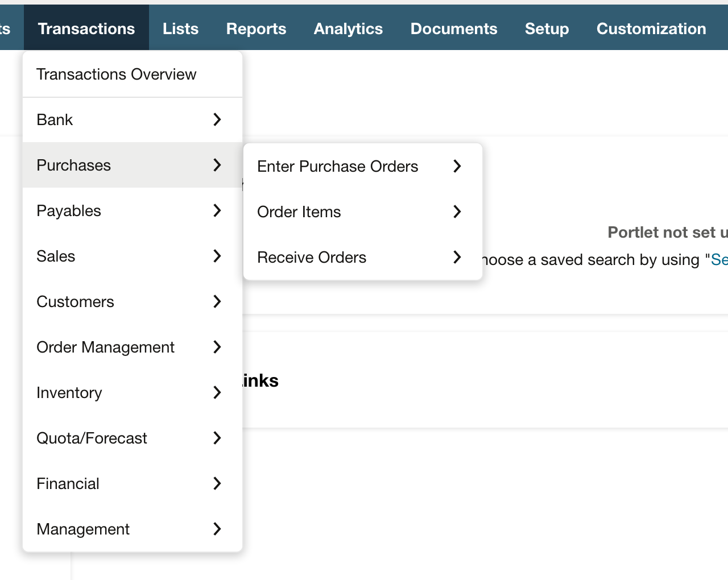Screen dimensions: 728x580
Task: Open the Lists menu
Action: pos(180,28)
